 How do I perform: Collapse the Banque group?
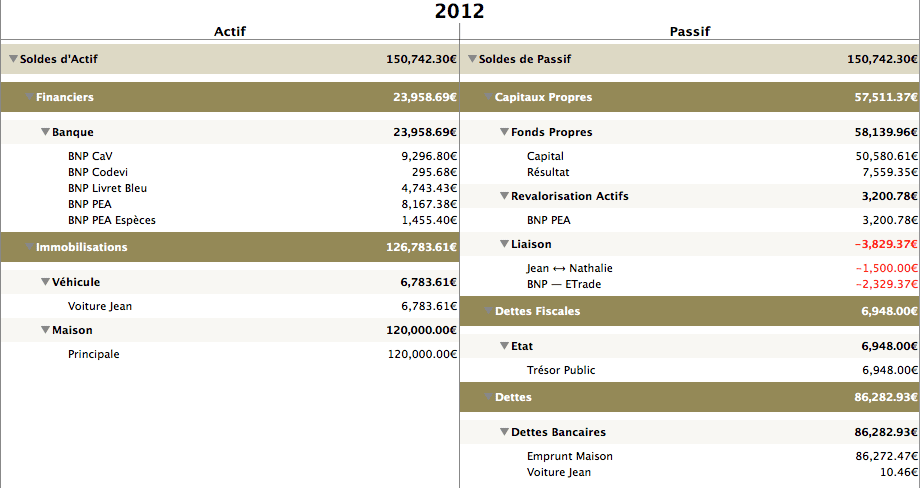[45, 132]
